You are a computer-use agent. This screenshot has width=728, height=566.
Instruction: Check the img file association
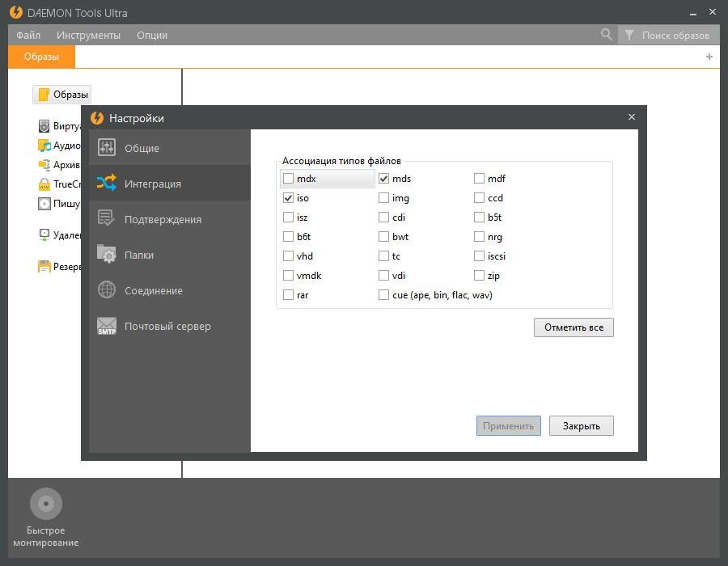[383, 197]
